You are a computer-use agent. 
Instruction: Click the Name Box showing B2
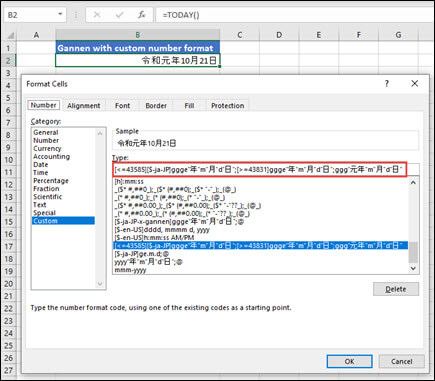click(x=35, y=15)
